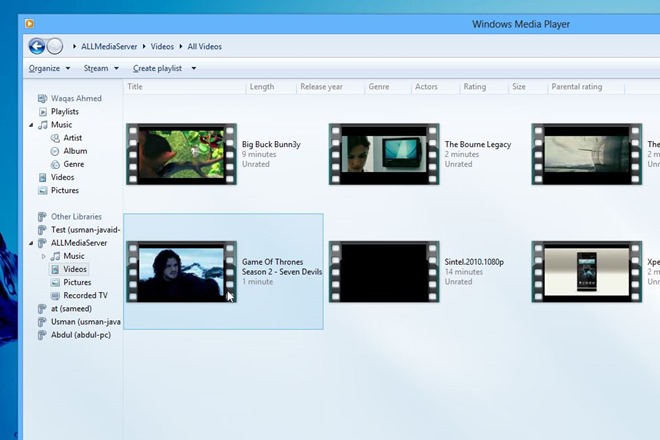Image resolution: width=660 pixels, height=440 pixels.
Task: Sort by the Release year column header
Action: tap(330, 87)
